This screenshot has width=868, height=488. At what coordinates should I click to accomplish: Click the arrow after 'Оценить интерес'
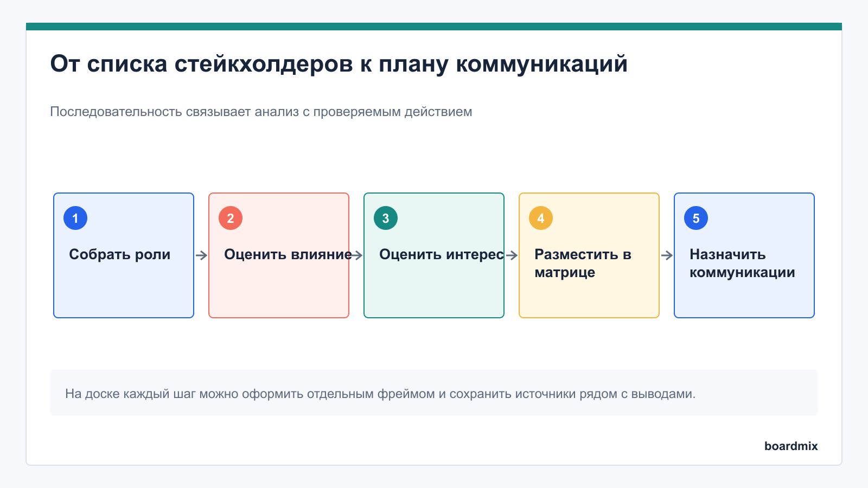(512, 255)
